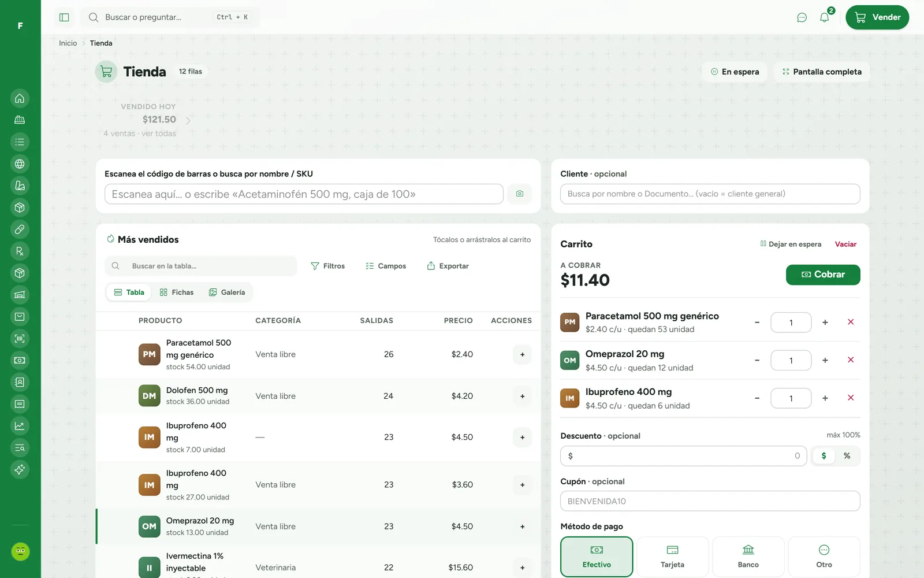Choose Banco payment method
924x578 pixels.
pyautogui.click(x=748, y=557)
